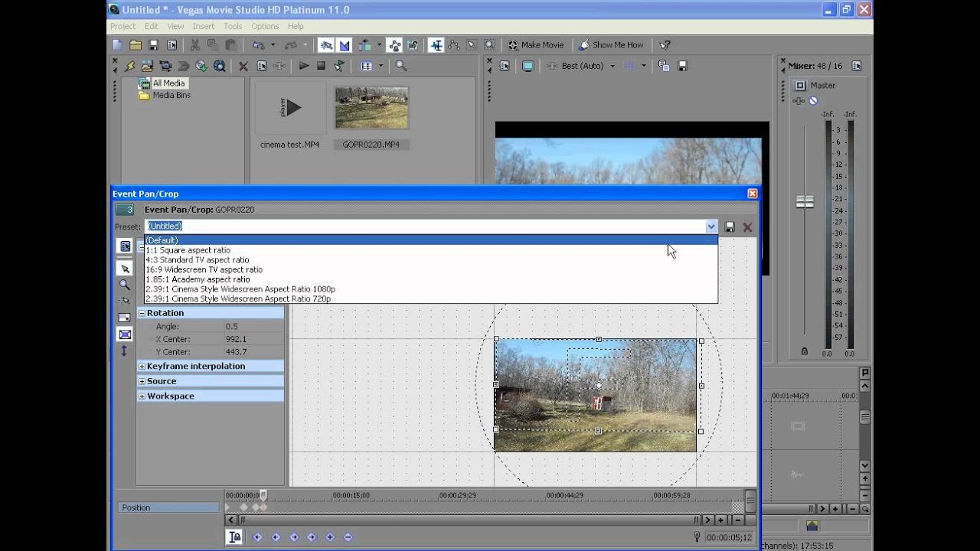Toggle Sync Cursor on the keyframe toolbar
The image size is (980, 551).
(234, 537)
